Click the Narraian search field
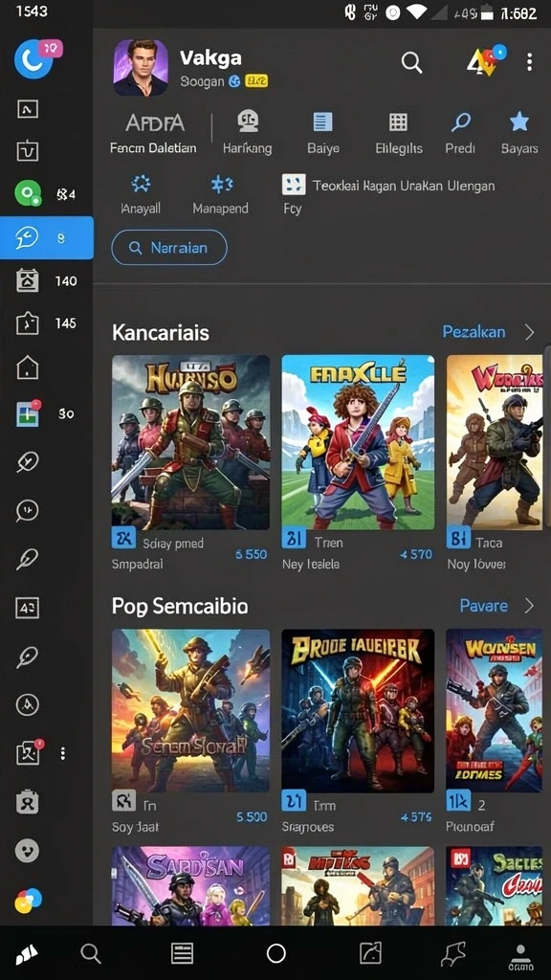 (168, 248)
